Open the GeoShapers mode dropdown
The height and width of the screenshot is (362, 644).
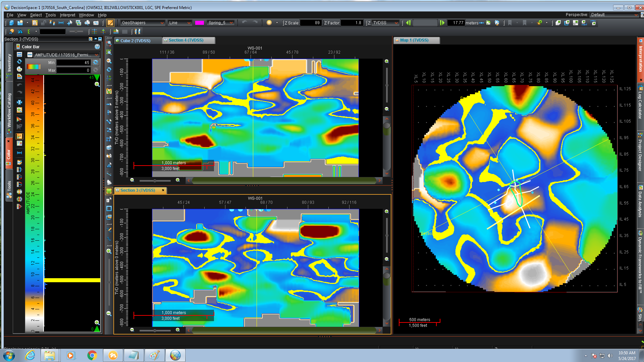(143, 23)
